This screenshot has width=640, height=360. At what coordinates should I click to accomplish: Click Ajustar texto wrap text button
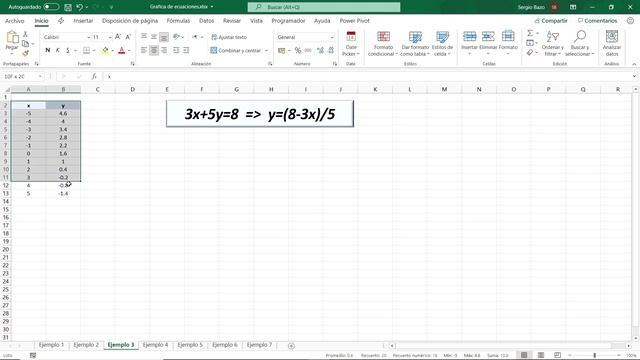pyautogui.click(x=229, y=37)
